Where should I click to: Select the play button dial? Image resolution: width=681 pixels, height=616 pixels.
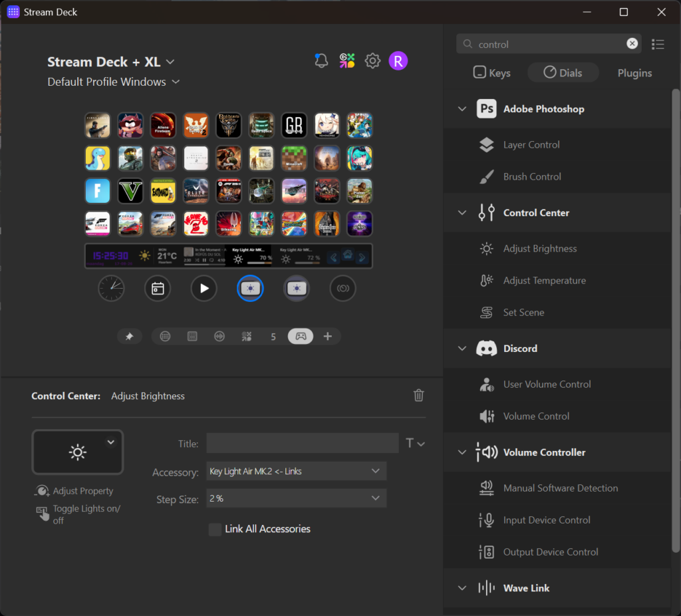[204, 289]
